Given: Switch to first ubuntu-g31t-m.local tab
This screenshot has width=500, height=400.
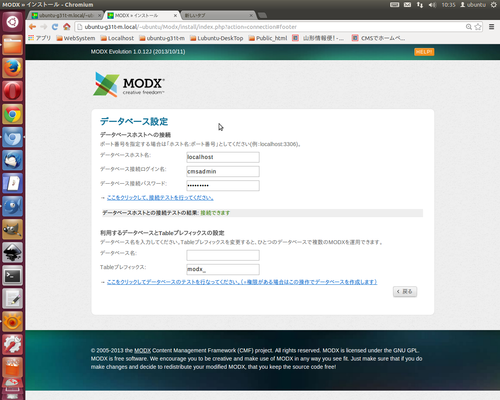Looking at the screenshot, I should [66, 15].
